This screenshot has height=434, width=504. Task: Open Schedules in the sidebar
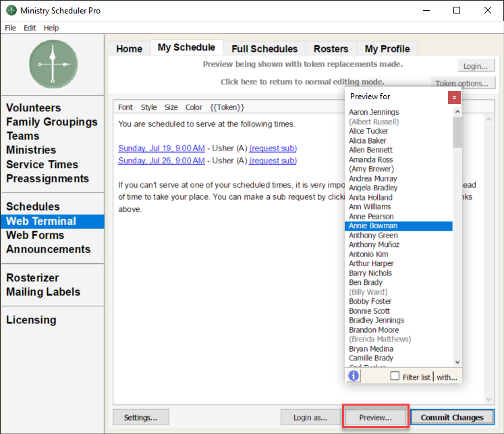33,207
